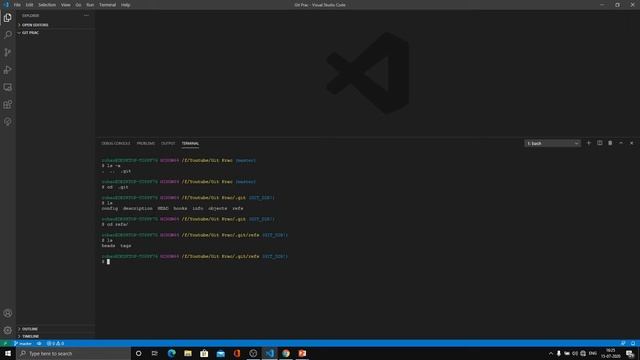Switch to Chrome on the taskbar
This screenshot has width=640, height=360.
click(286, 353)
